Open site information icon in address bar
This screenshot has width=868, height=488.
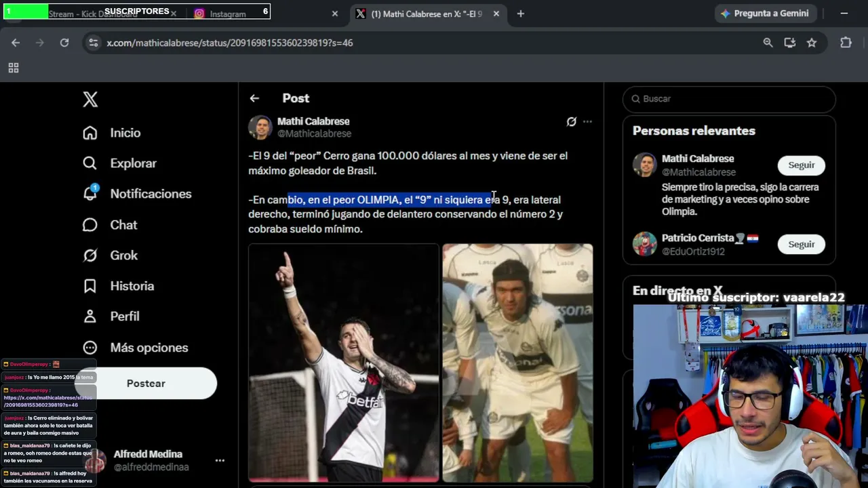[94, 43]
